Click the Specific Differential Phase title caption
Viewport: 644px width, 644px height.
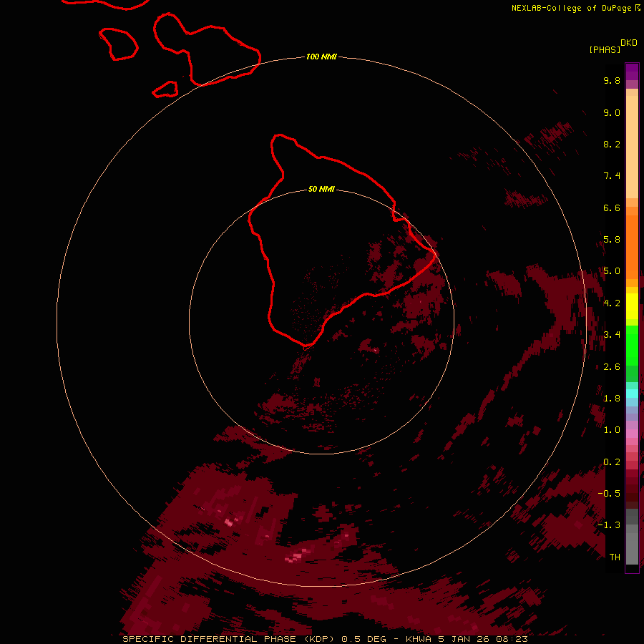(325, 639)
